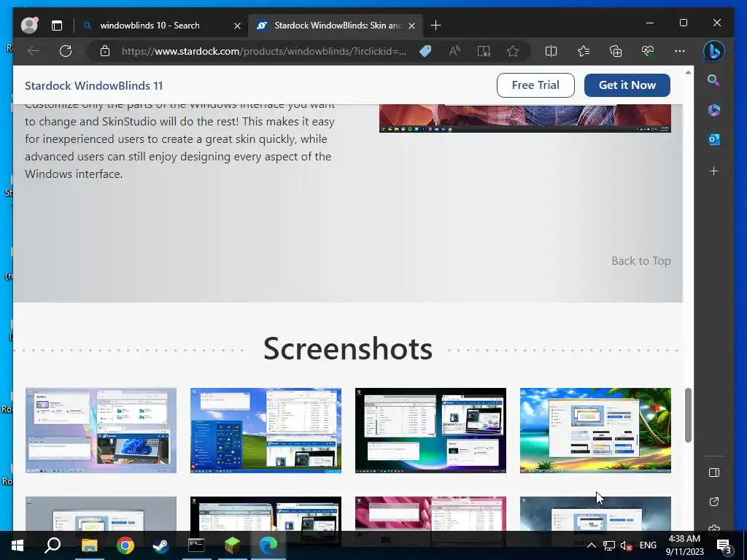Open the notification center icon
The image size is (747, 560).
[x=724, y=546]
